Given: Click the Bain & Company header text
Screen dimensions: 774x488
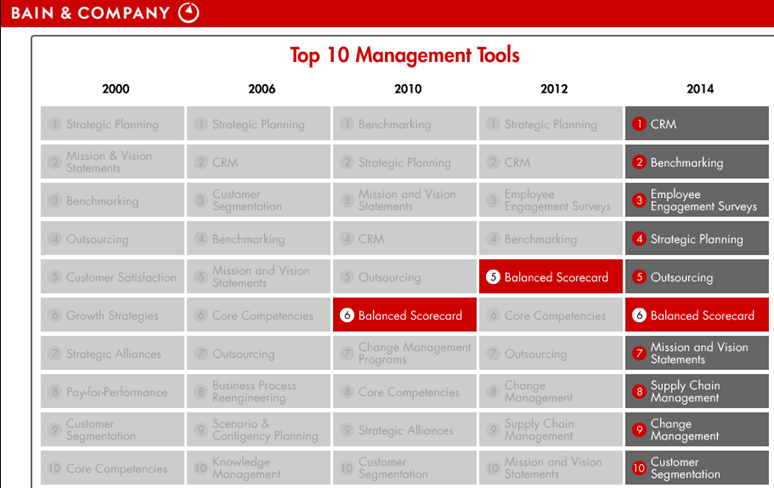Looking at the screenshot, I should 90,13.
